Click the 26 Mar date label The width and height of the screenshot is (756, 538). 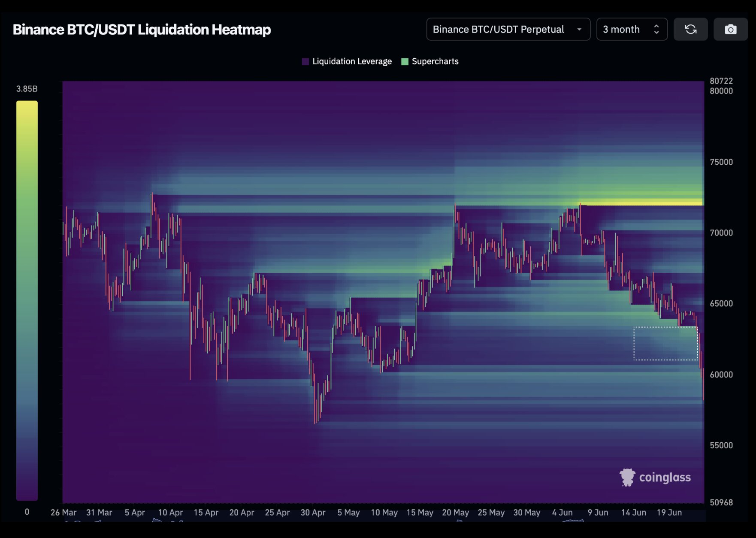[x=64, y=512]
